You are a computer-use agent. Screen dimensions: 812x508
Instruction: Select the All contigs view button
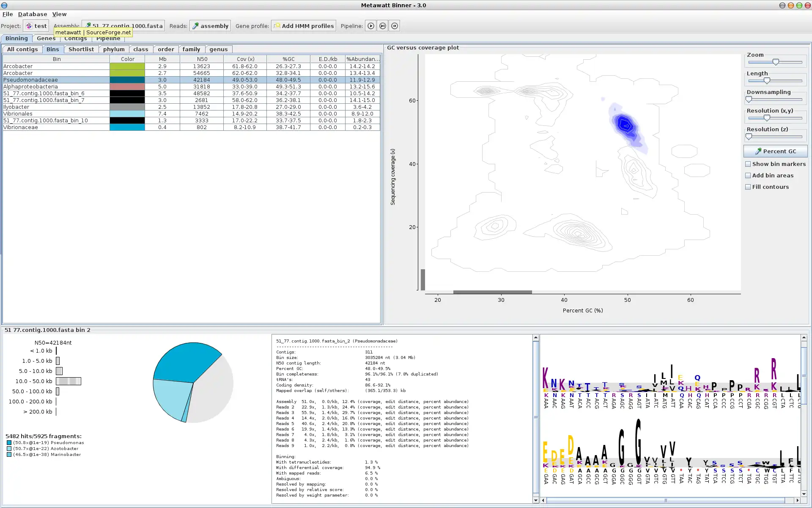click(22, 49)
